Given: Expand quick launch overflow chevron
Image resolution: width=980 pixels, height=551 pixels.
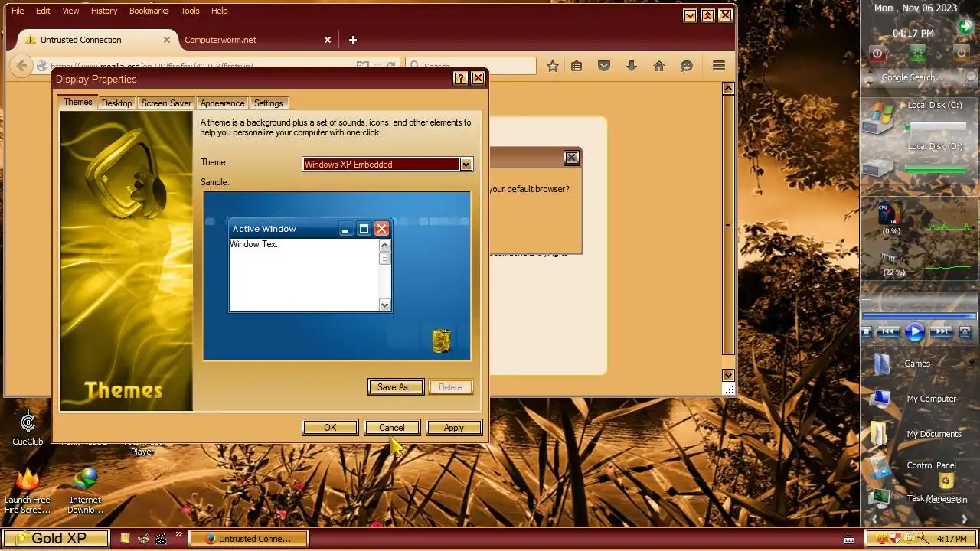Looking at the screenshot, I should point(179,535).
